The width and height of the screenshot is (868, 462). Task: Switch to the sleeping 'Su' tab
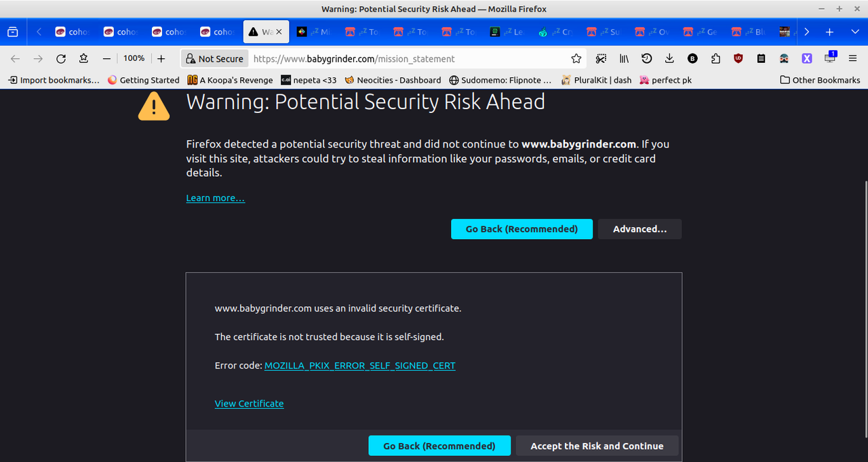pyautogui.click(x=604, y=32)
